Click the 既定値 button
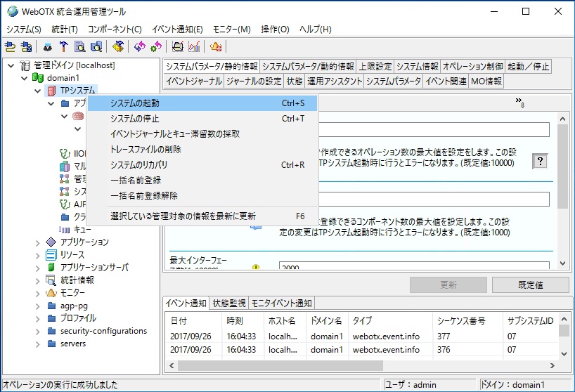 (x=530, y=285)
